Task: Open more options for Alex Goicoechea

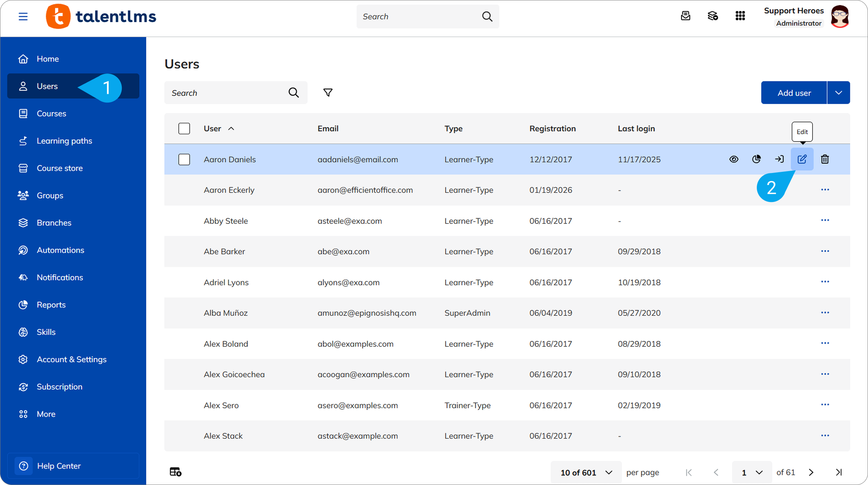Action: click(825, 374)
